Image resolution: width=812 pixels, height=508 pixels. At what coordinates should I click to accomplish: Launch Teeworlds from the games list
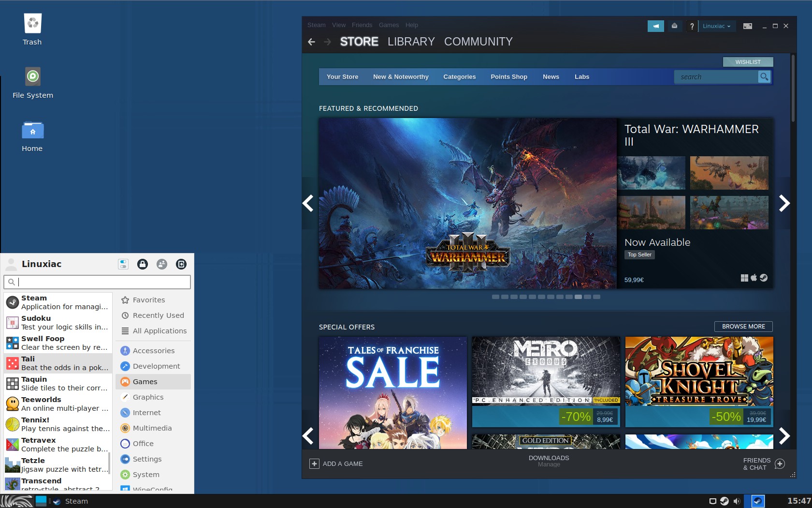tap(58, 404)
